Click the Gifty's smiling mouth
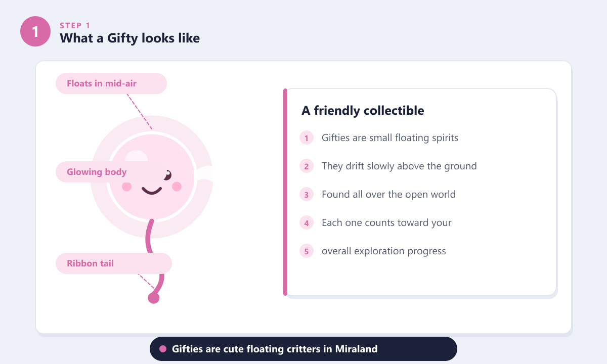607x364 pixels. [152, 190]
